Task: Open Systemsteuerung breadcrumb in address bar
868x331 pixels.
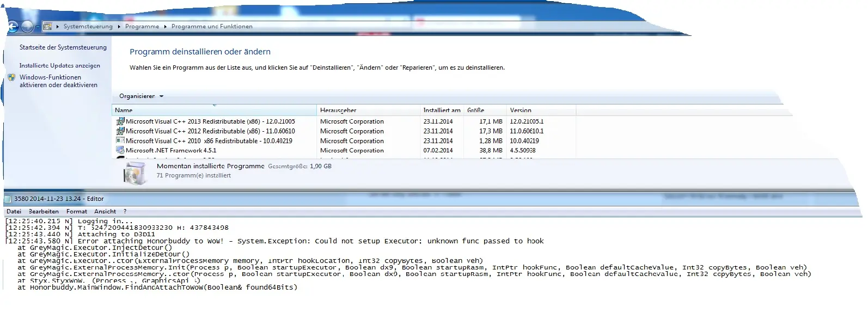Action: tap(88, 26)
